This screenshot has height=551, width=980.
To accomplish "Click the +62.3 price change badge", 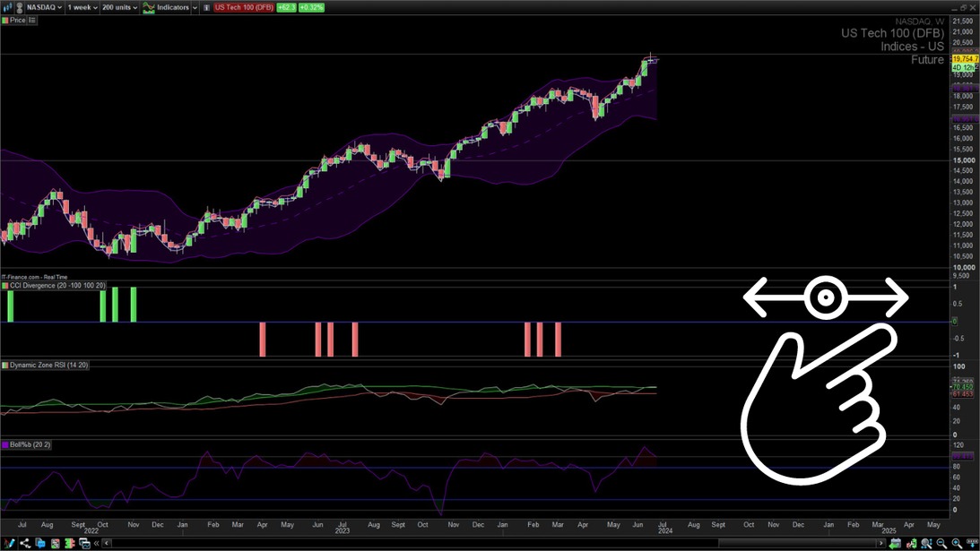I will tap(286, 7).
